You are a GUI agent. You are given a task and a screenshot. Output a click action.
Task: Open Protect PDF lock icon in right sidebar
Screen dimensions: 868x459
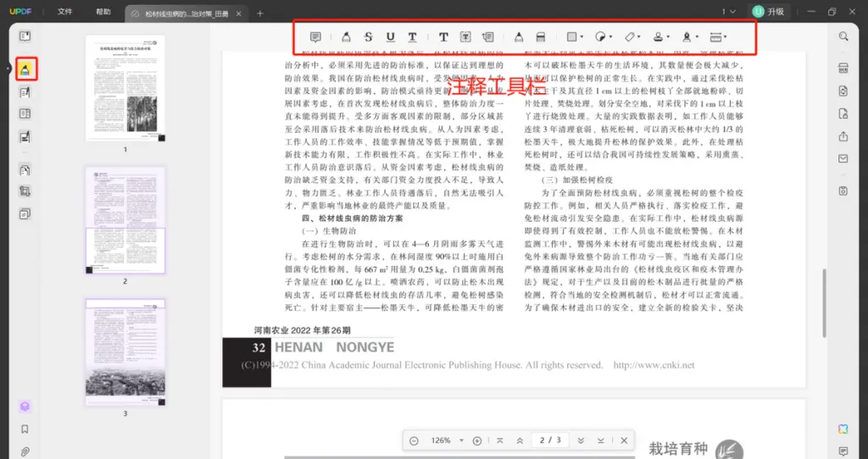pos(843,114)
